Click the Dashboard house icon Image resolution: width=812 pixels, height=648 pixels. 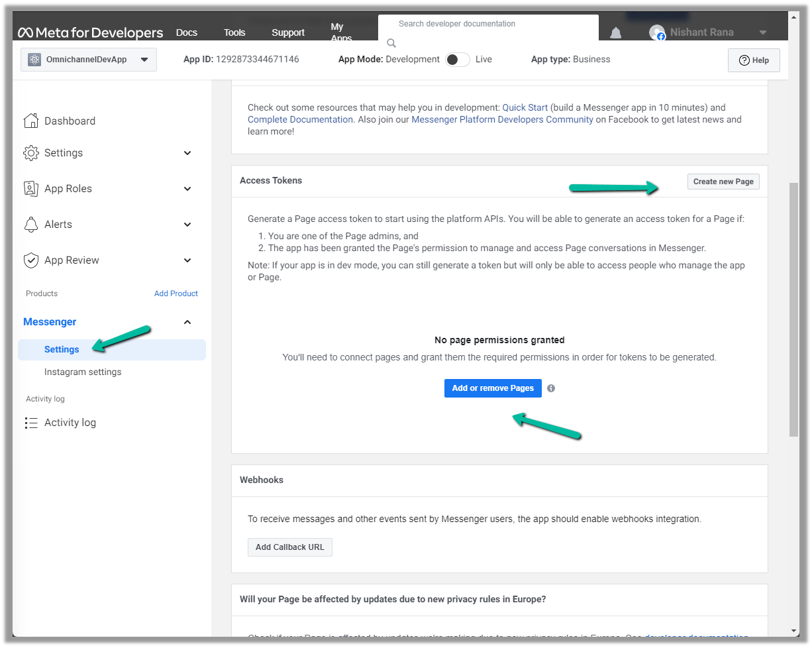[31, 121]
